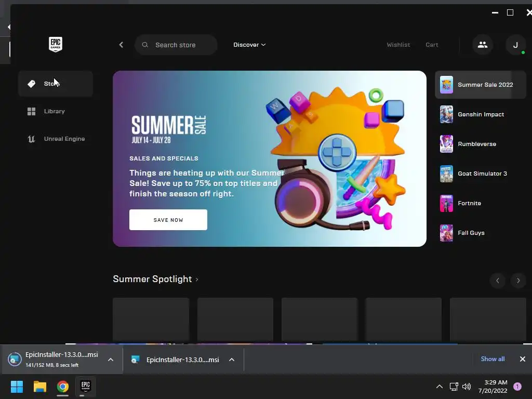Click the downloading EpicInstaller file icon
The image size is (532, 399).
point(15,360)
